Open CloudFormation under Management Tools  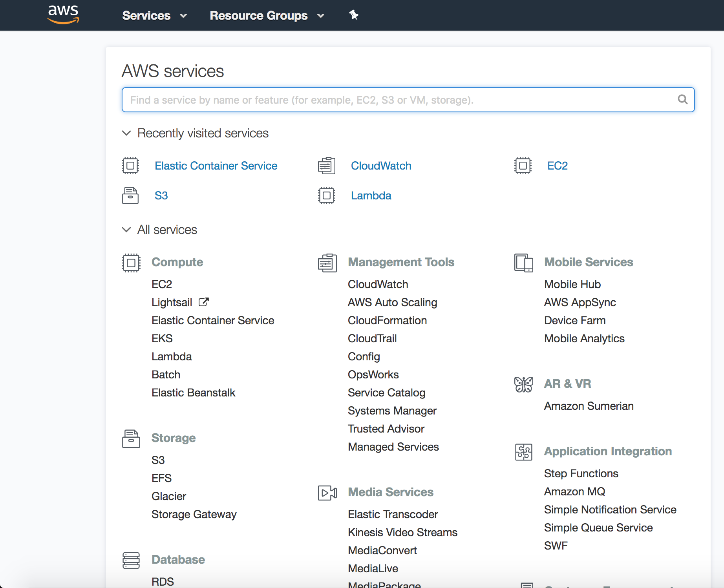coord(387,320)
